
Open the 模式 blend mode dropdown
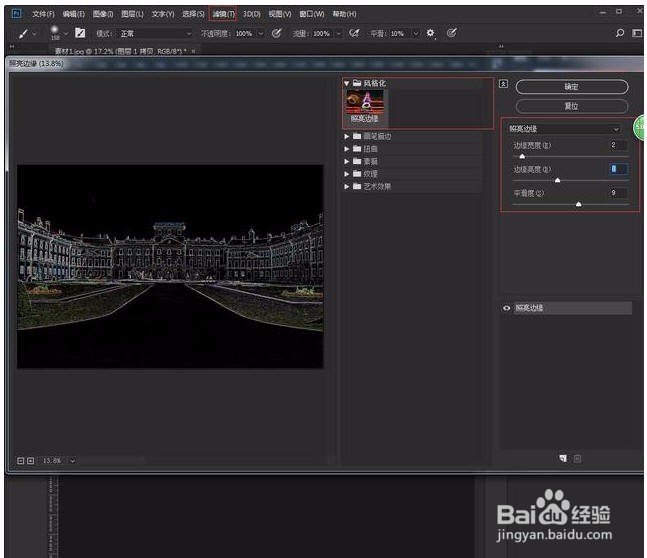click(x=156, y=33)
